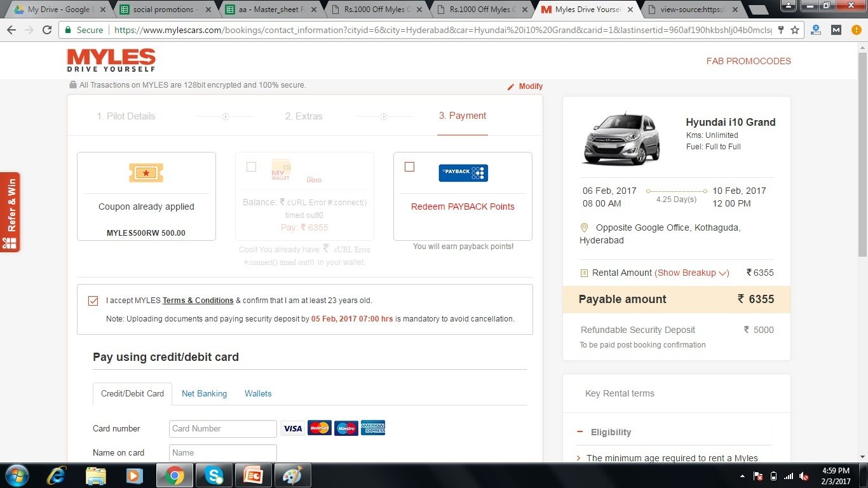This screenshot has height=488, width=868.
Task: Click the Visa card icon
Action: coord(292,428)
